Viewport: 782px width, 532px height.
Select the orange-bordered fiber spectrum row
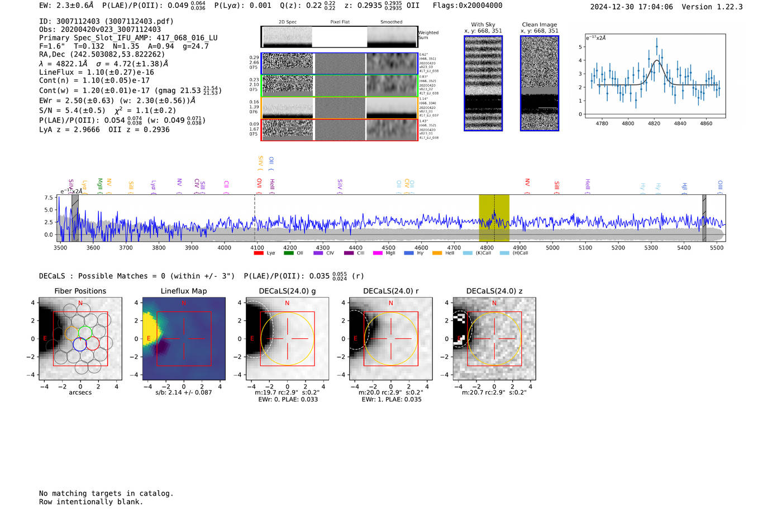(x=339, y=108)
